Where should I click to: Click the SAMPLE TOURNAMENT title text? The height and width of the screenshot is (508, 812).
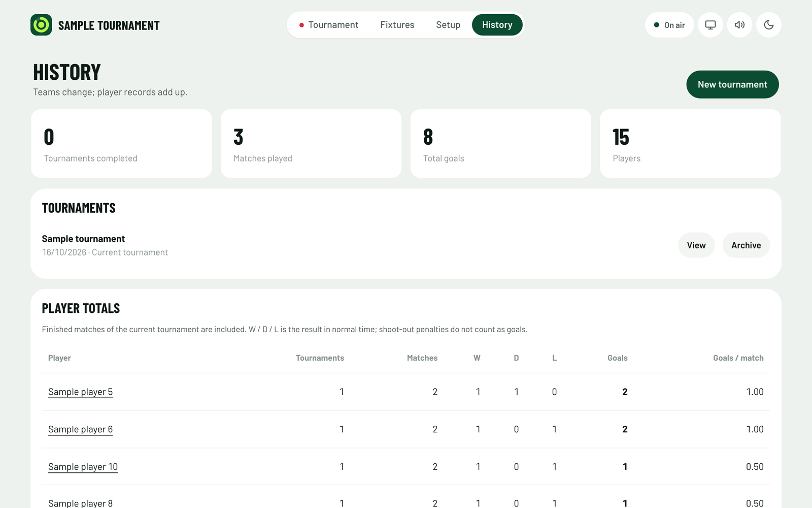(x=109, y=25)
